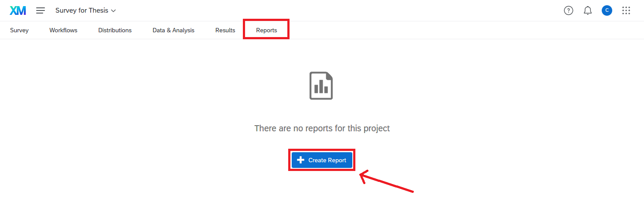Open the help question mark icon
644x205 pixels.
(x=569, y=10)
